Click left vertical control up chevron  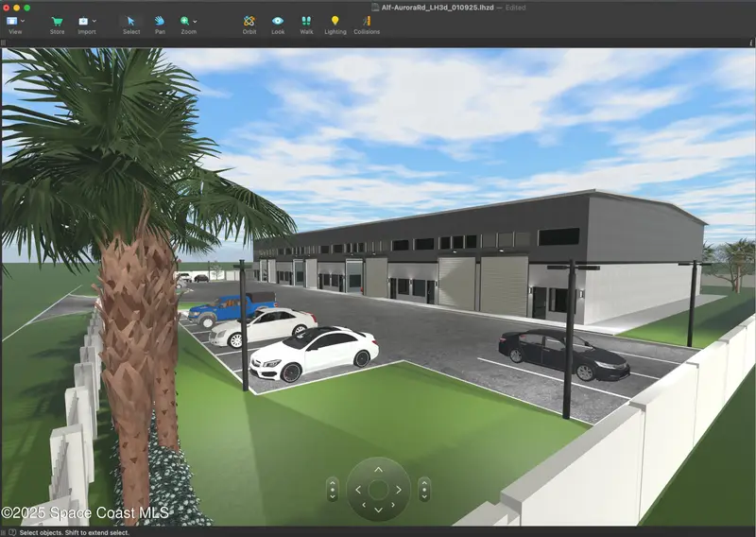[333, 482]
